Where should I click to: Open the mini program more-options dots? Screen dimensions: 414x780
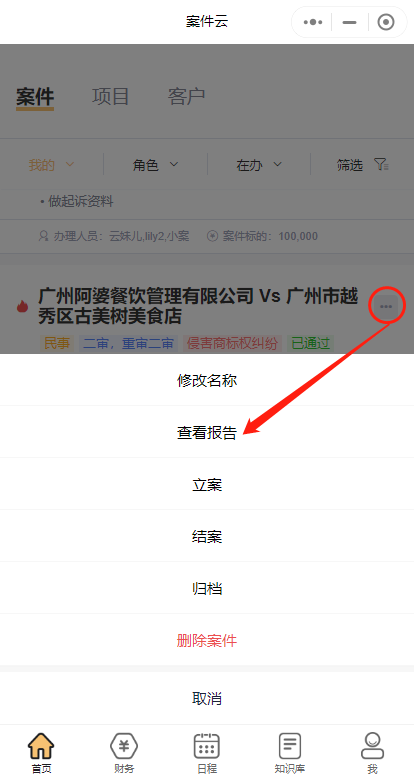click(x=313, y=22)
